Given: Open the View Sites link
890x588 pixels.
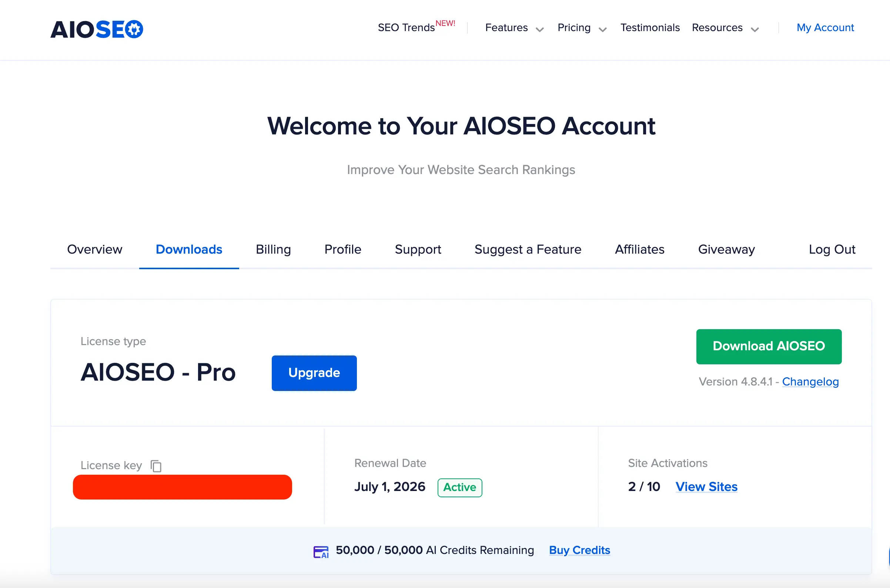Looking at the screenshot, I should click(x=706, y=487).
